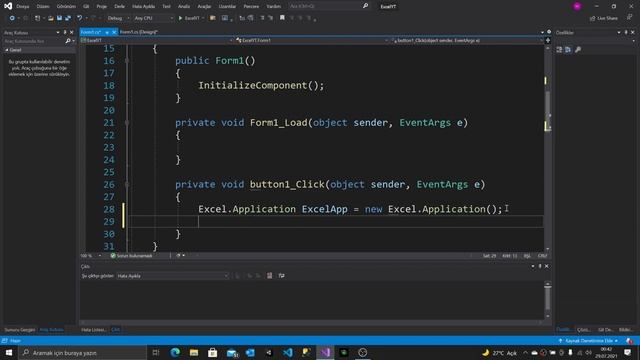Open the button1_Click member dropdown
Viewport: 640px width, 360px height.
click(467, 40)
